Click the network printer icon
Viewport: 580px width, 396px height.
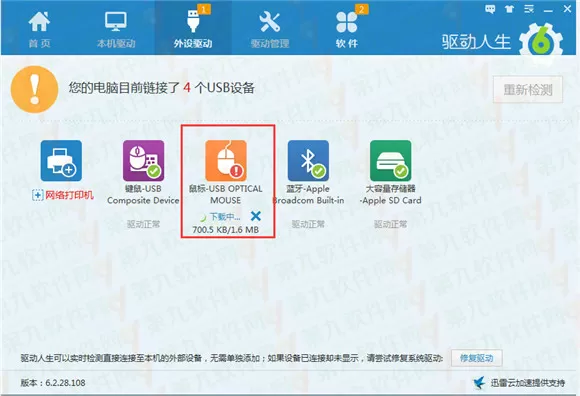tap(61, 161)
